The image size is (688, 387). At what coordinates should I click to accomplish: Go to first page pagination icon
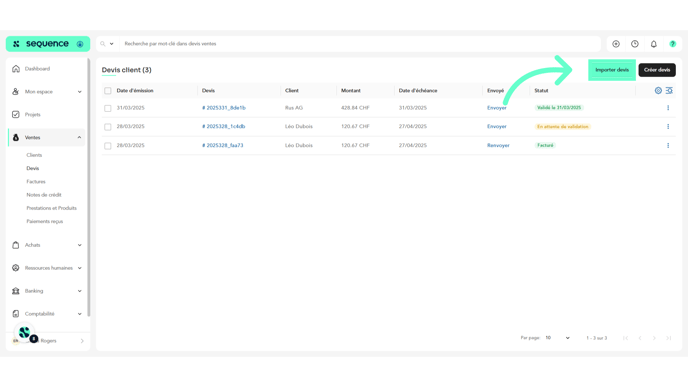point(626,338)
